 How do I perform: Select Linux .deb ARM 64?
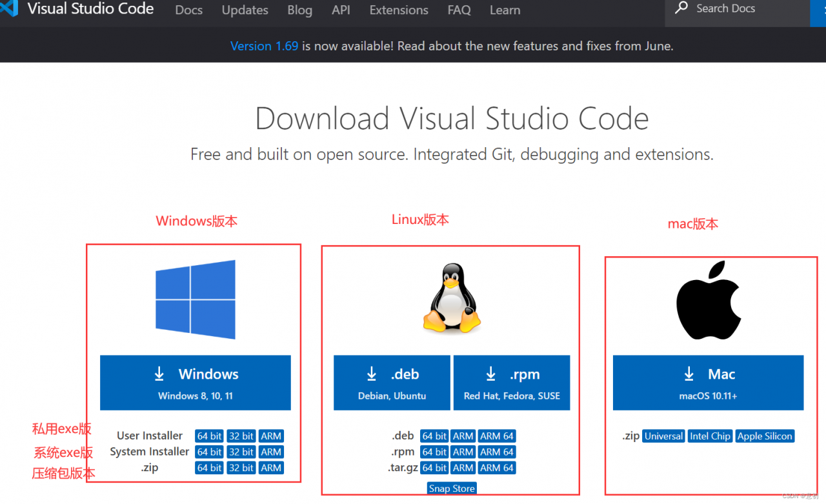point(497,436)
